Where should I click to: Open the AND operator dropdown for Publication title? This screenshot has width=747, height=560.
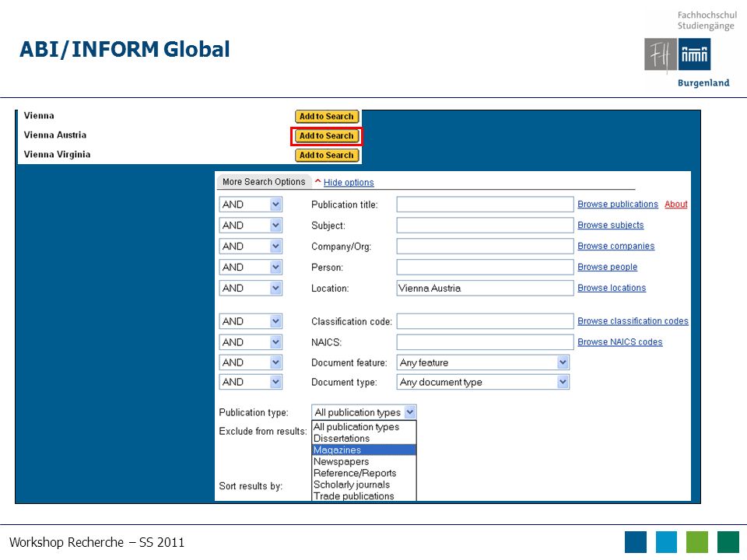(x=251, y=205)
